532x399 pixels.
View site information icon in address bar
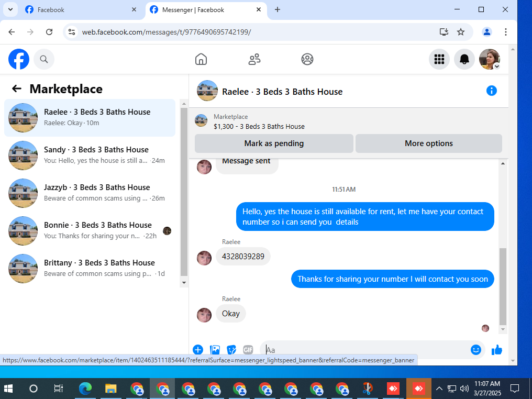[72, 32]
